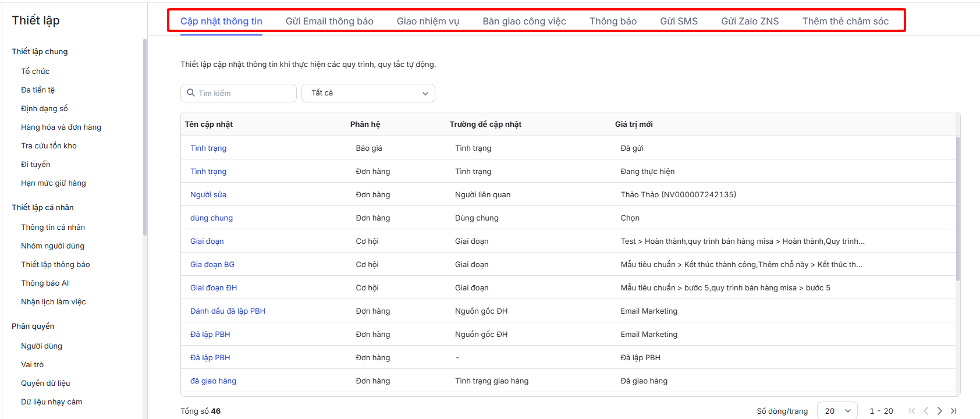Open the 'dùng chung' update link
980x419 pixels.
point(211,218)
